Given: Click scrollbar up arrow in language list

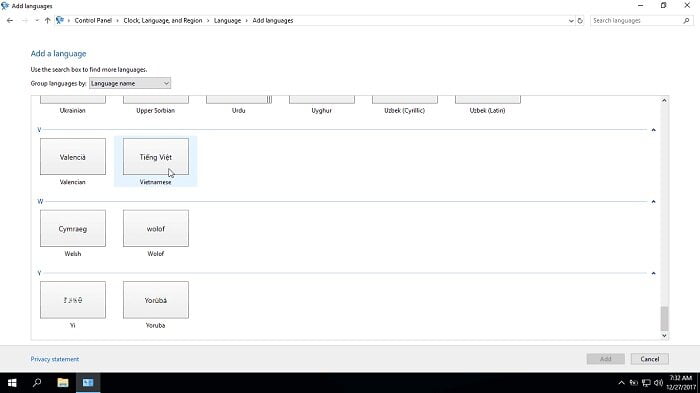Looking at the screenshot, I should coord(664,100).
